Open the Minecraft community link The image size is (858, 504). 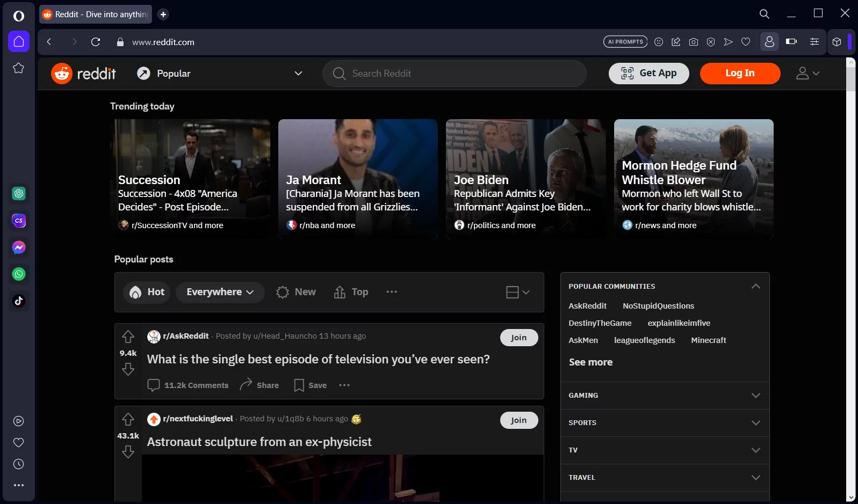point(709,340)
